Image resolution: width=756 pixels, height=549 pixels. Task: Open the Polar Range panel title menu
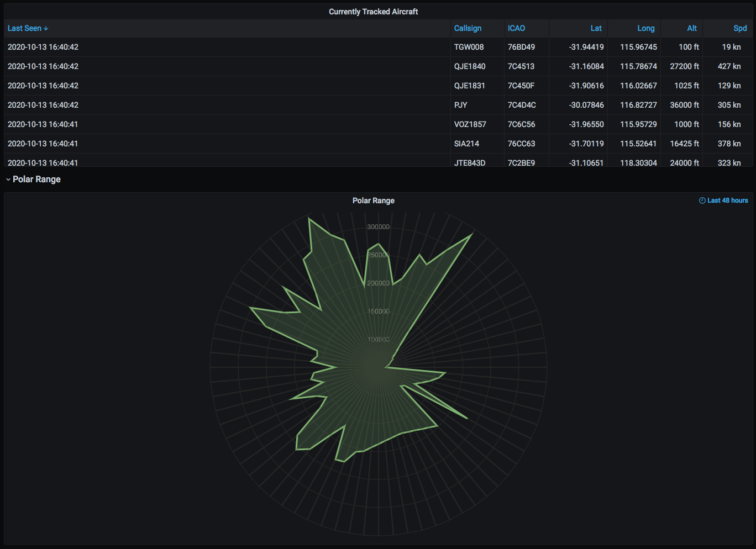[x=374, y=200]
